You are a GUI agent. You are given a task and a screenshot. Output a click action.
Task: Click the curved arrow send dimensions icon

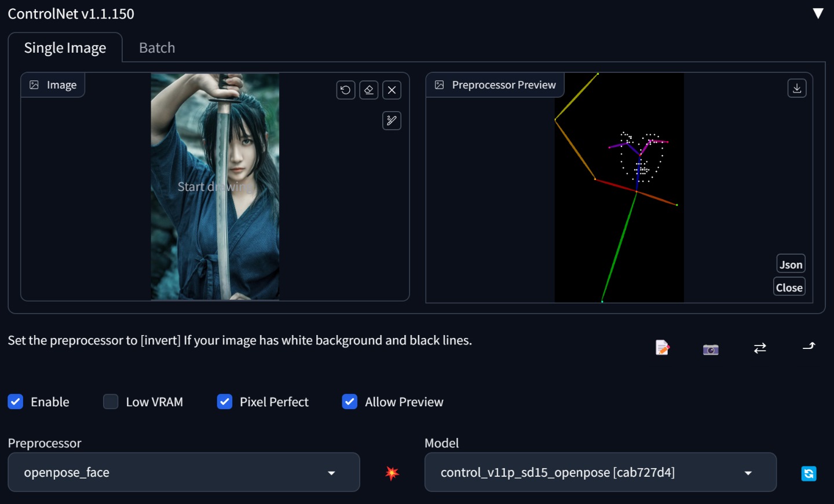(809, 347)
